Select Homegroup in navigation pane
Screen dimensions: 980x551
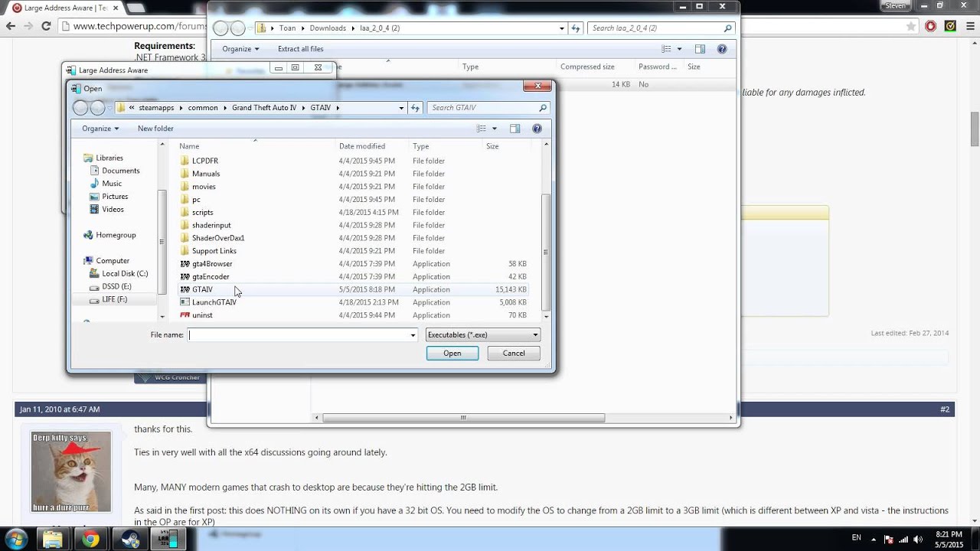point(116,235)
